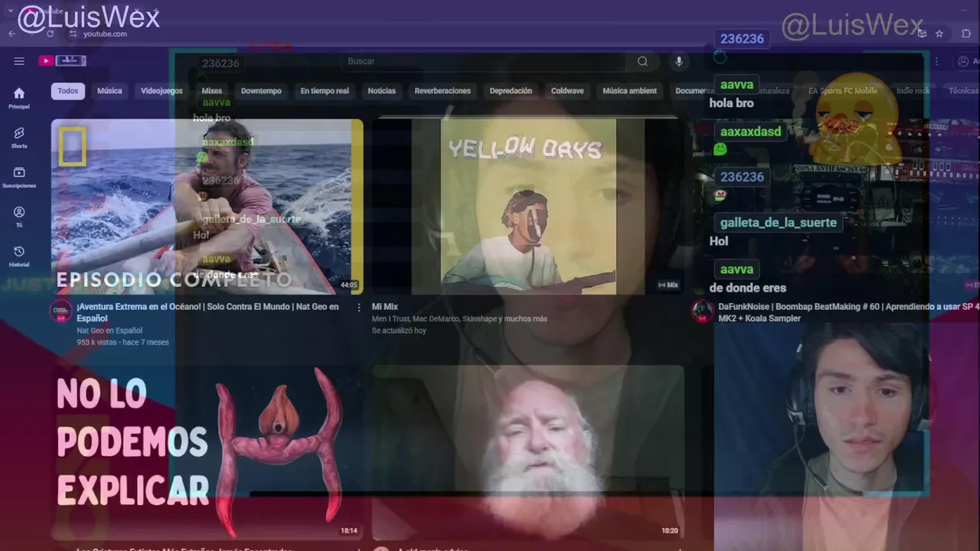The width and height of the screenshot is (980, 551).
Task: Open Suscripciones in the sidebar
Action: point(19,177)
